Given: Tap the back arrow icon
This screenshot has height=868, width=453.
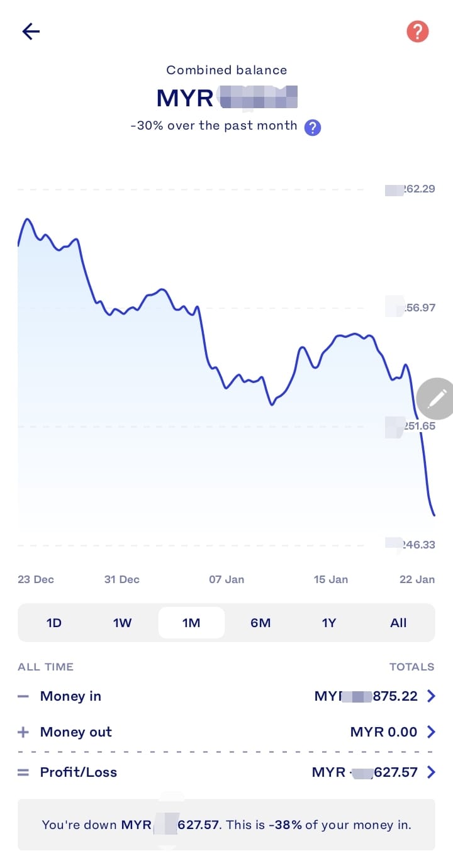Looking at the screenshot, I should coord(31,31).
